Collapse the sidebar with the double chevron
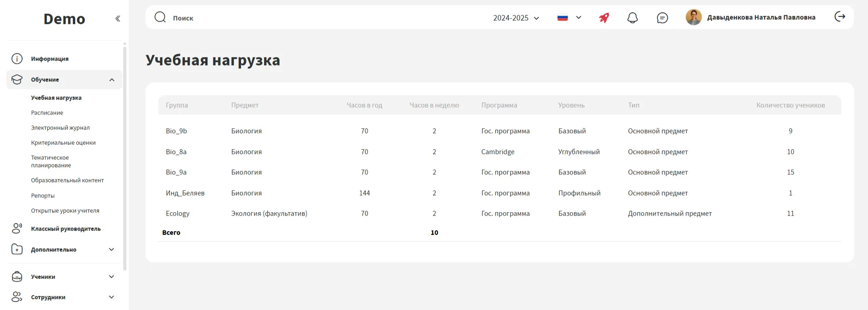 click(x=118, y=19)
